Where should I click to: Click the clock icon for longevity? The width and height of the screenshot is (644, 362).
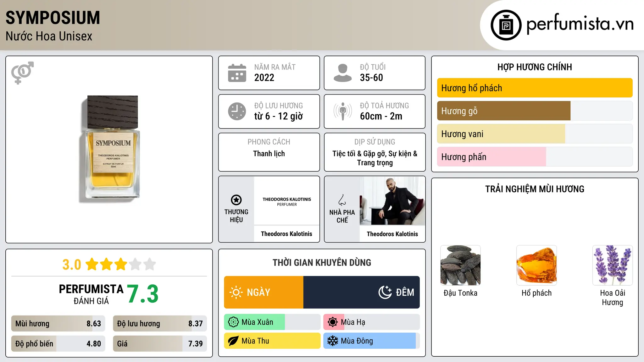pos(237,111)
